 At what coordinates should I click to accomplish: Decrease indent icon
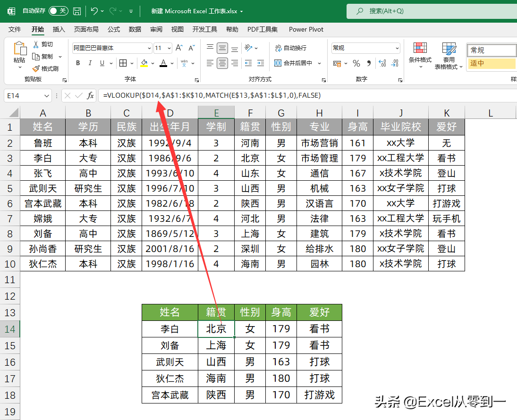[x=248, y=63]
